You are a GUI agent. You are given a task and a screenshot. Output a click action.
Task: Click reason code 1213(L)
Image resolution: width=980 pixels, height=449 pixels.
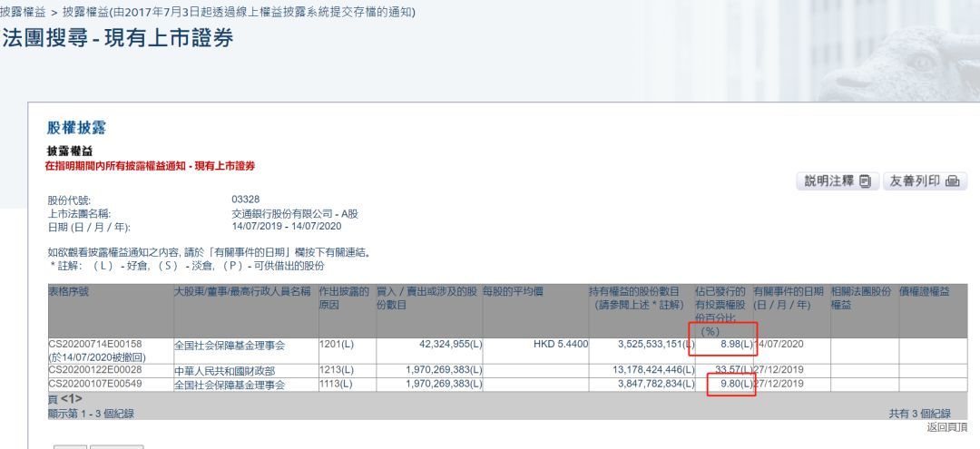337,370
